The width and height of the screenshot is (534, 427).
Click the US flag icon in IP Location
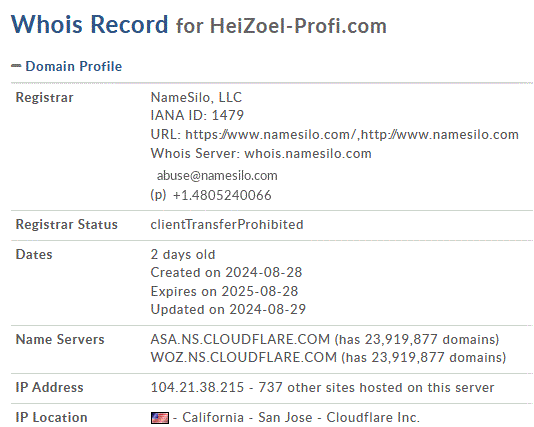tap(160, 418)
